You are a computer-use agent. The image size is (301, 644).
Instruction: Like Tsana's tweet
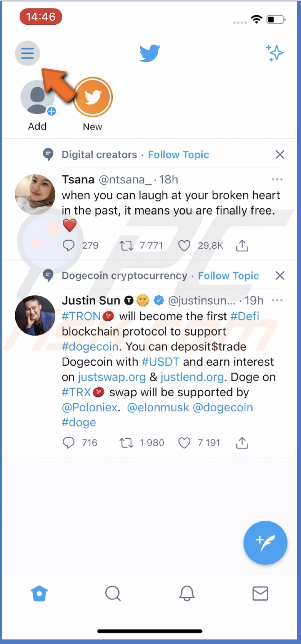coord(184,245)
